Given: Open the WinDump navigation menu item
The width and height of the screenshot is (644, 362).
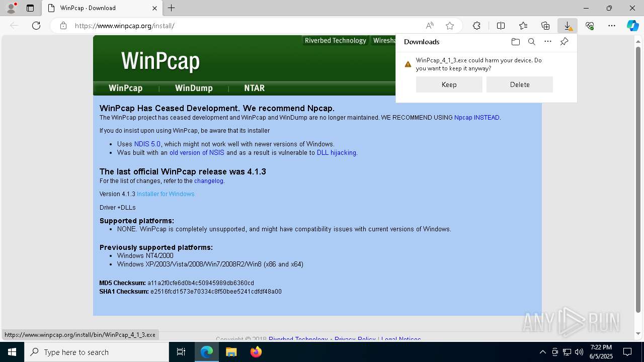Looking at the screenshot, I should [194, 88].
